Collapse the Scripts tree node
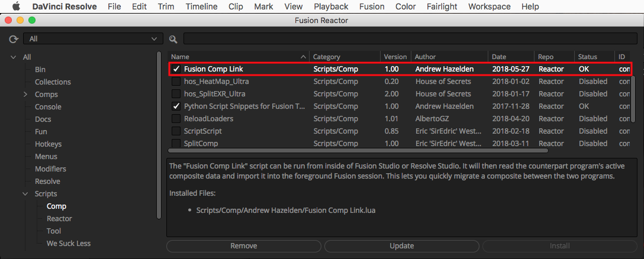 pos(25,194)
